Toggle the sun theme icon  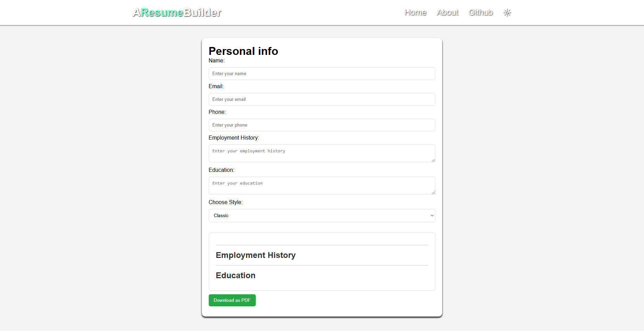coord(507,13)
